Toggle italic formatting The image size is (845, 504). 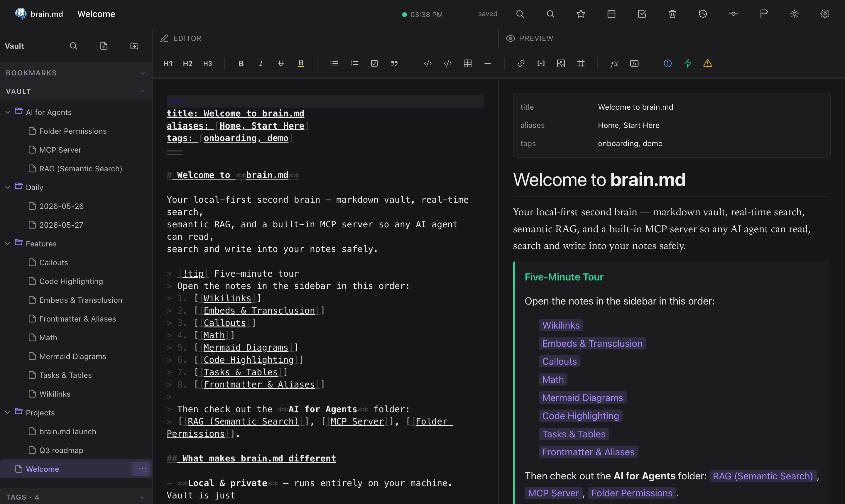click(261, 63)
